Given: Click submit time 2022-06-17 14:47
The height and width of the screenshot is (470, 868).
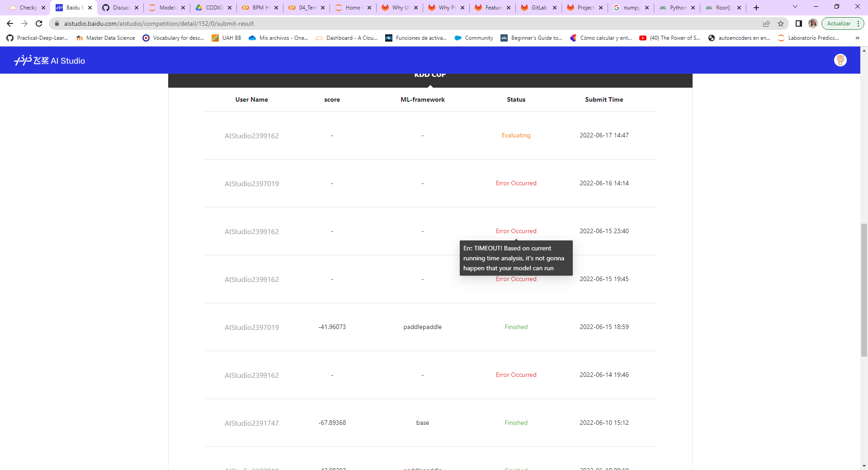Looking at the screenshot, I should tap(604, 135).
